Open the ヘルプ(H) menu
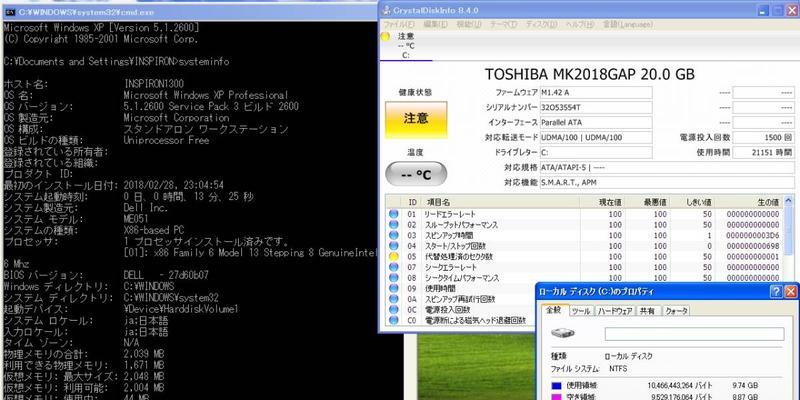The width and height of the screenshot is (800, 400). pos(581,24)
